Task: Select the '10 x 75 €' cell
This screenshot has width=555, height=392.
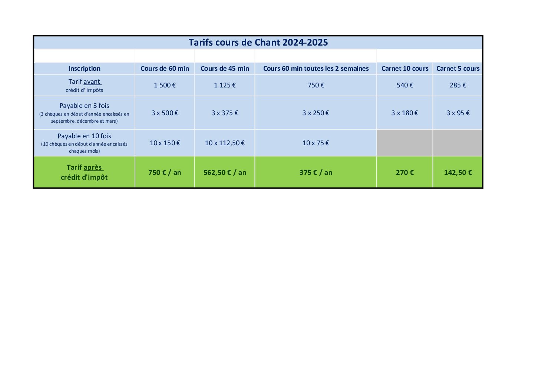Action: tap(316, 143)
